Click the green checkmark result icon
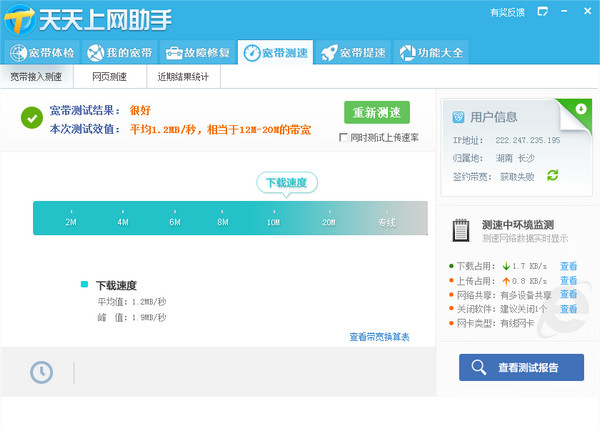 click(x=31, y=118)
